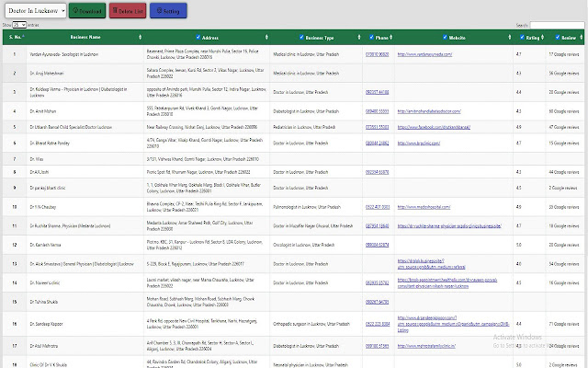Click phone number link in row 1
The image size is (588, 368).
(377, 54)
